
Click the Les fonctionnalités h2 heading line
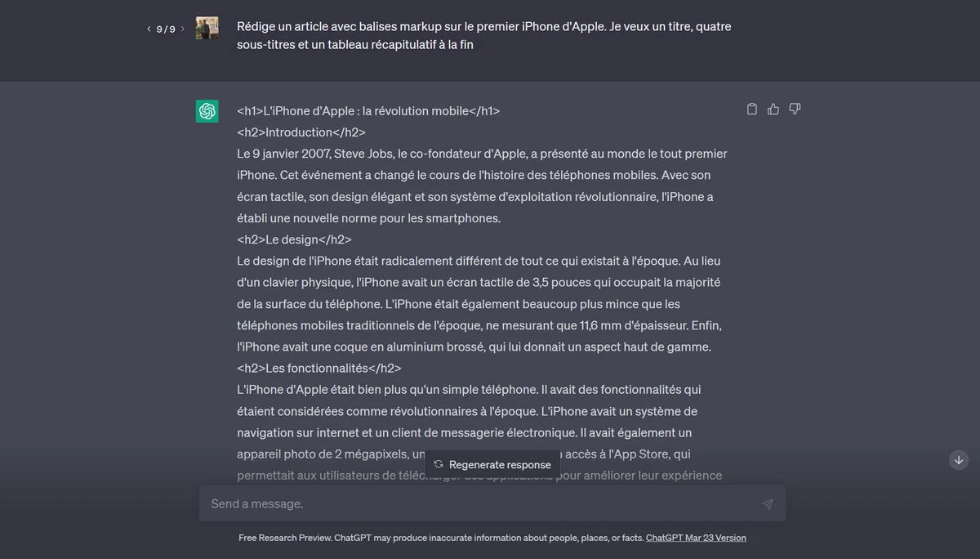tap(319, 369)
